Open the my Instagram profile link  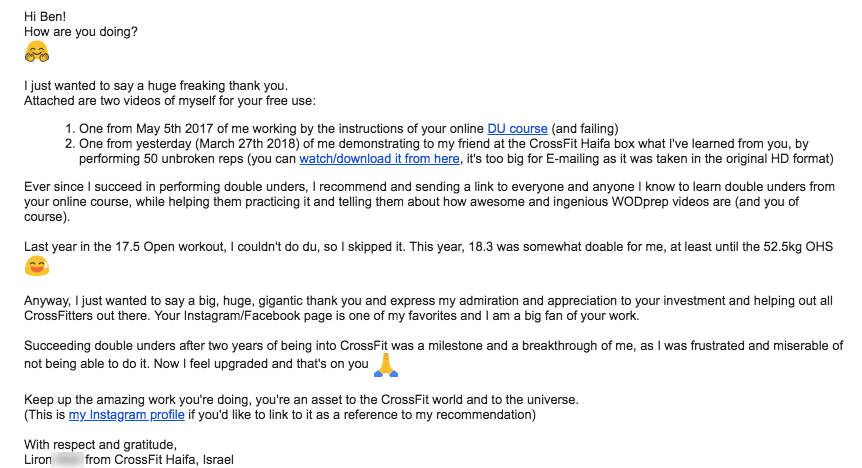pos(126,415)
